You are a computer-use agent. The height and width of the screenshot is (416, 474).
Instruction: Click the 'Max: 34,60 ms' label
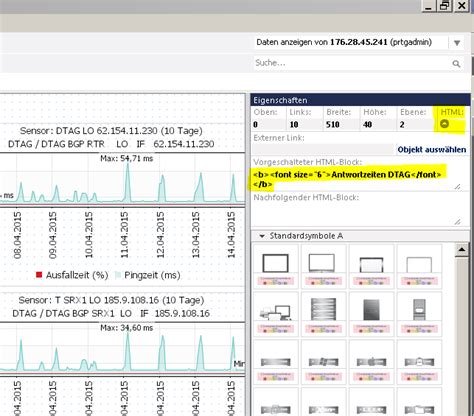(127, 328)
